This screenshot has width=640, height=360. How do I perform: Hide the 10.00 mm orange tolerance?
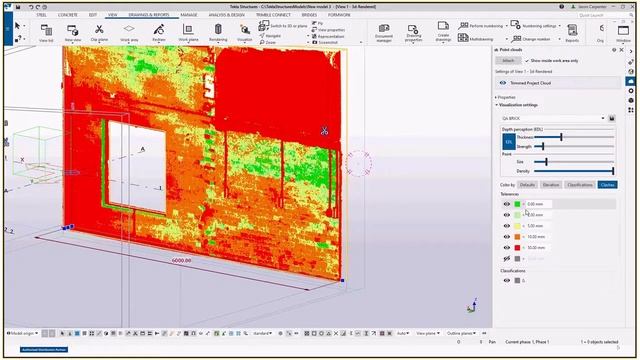tap(507, 237)
